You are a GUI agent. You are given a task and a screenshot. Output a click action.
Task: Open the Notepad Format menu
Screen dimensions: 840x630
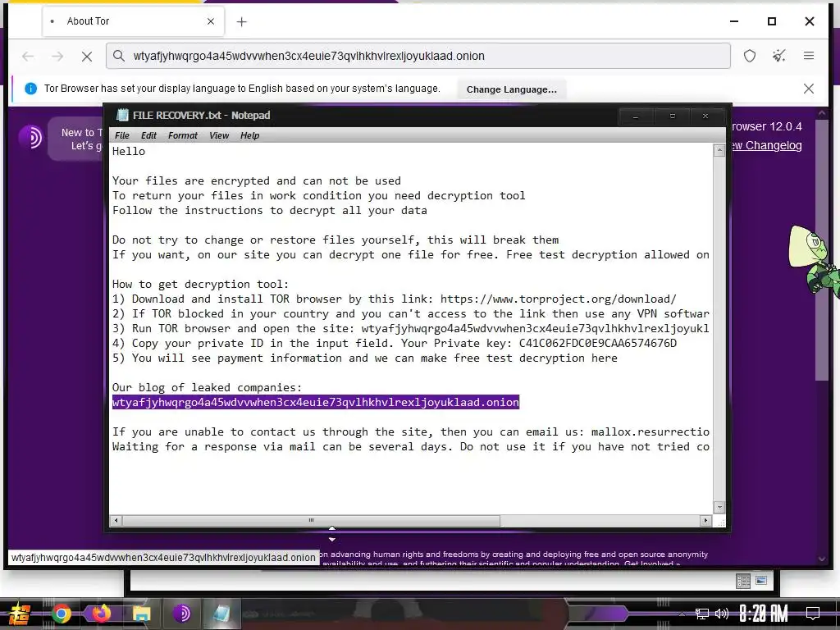[183, 135]
